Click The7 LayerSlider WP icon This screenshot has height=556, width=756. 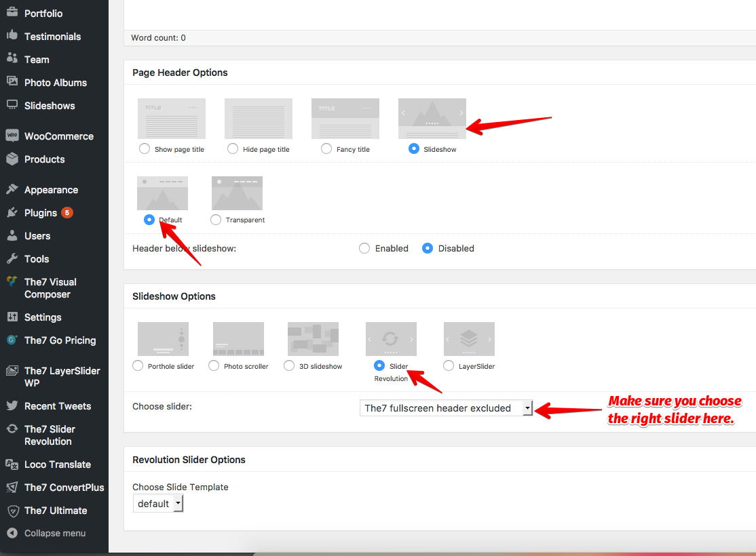[x=12, y=370]
